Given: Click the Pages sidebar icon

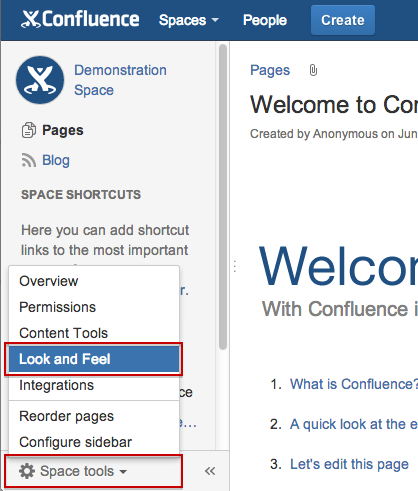Looking at the screenshot, I should click(x=29, y=130).
